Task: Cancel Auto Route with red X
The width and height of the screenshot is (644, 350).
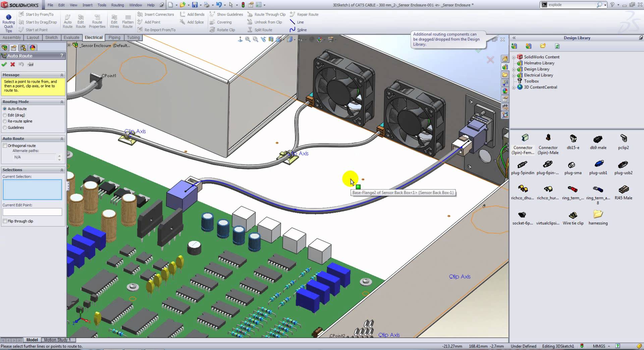Action: click(x=13, y=64)
